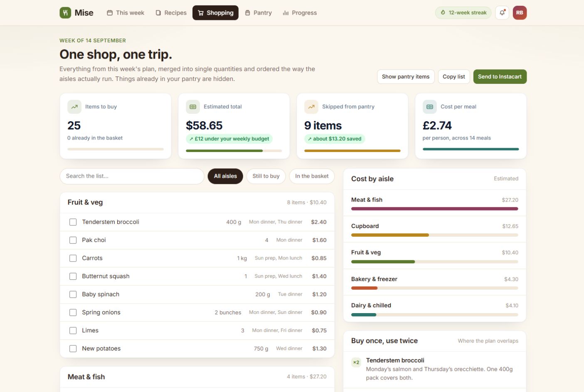Click the cart icon in the Shopping tab
Screen dimensions: 584x392
click(x=201, y=13)
